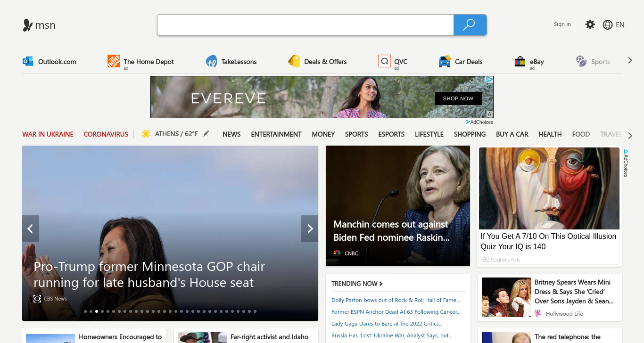The image size is (644, 343).
Task: Open the Entertainment tab
Action: click(x=276, y=134)
